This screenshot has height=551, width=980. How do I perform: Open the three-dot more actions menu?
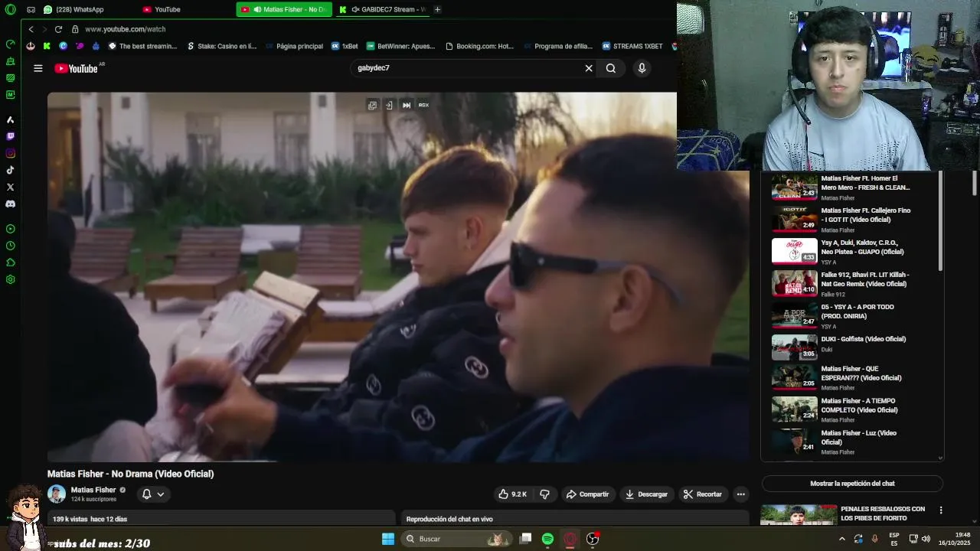click(x=740, y=494)
